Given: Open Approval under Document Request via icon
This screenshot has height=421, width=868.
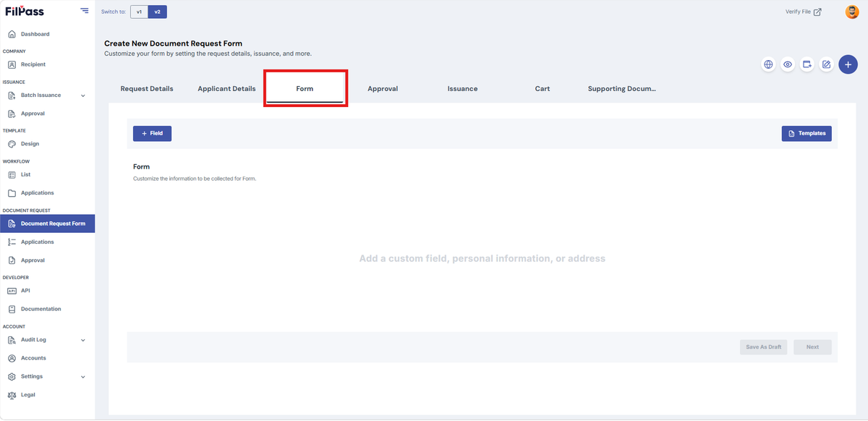Looking at the screenshot, I should pos(12,260).
